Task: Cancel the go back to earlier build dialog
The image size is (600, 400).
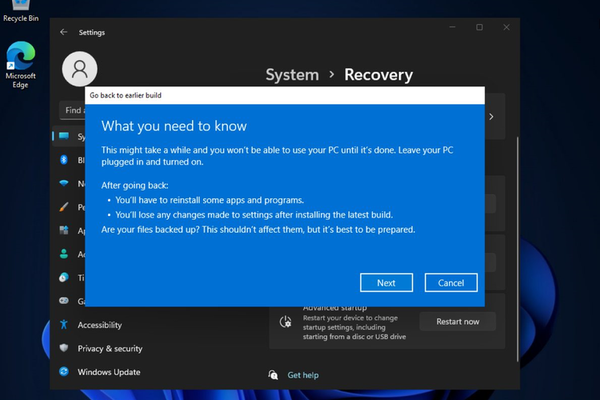Action: pos(451,282)
